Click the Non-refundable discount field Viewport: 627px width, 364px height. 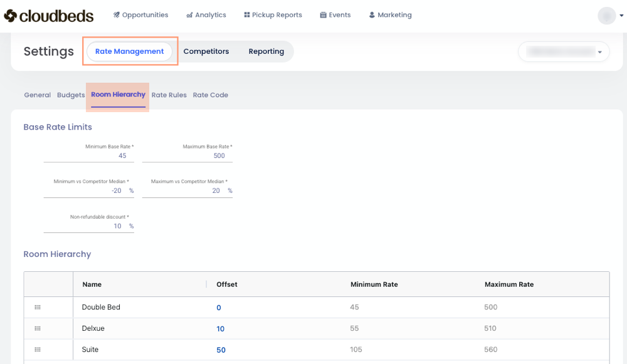point(88,226)
